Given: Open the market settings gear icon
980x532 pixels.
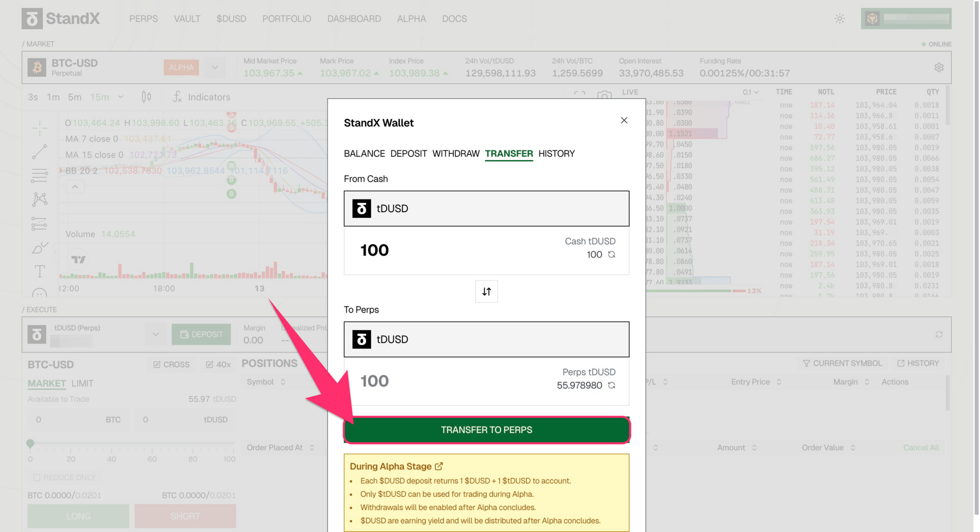Looking at the screenshot, I should tap(939, 67).
